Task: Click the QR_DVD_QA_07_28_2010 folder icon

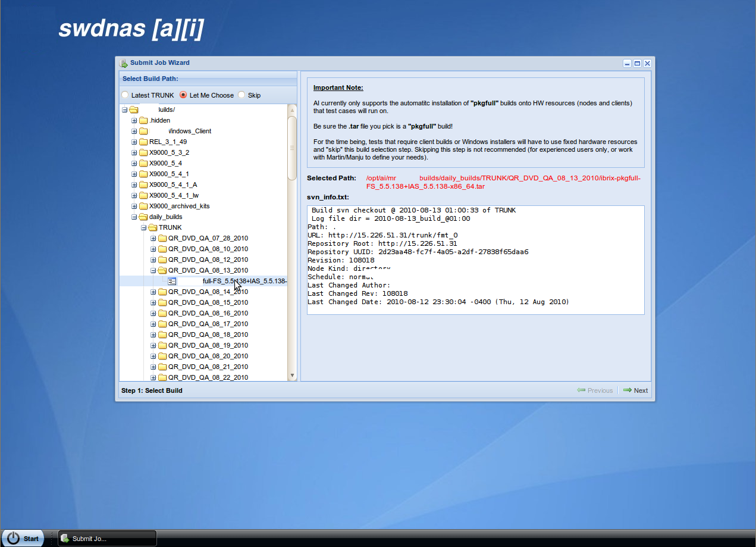Action: click(x=162, y=238)
